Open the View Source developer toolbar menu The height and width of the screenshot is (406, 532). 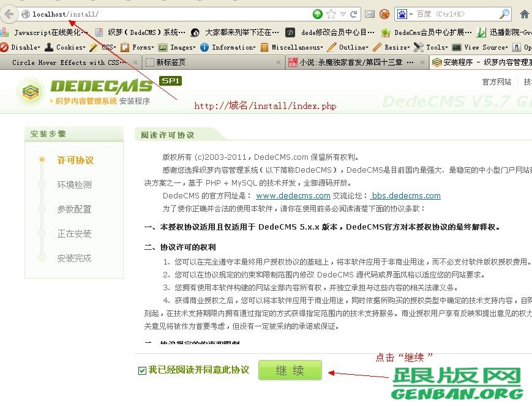(481, 47)
